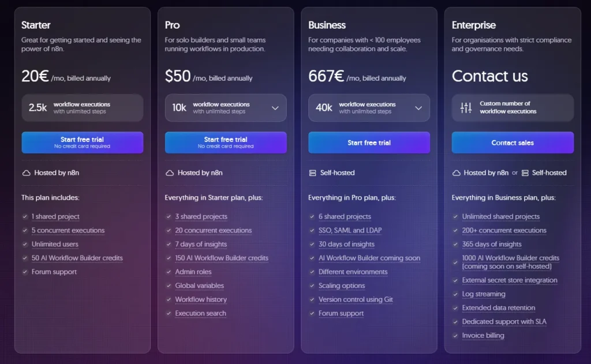Viewport: 591px width, 364px height.
Task: Click checkmark beside 'Invoice billing'
Action: pyautogui.click(x=455, y=335)
